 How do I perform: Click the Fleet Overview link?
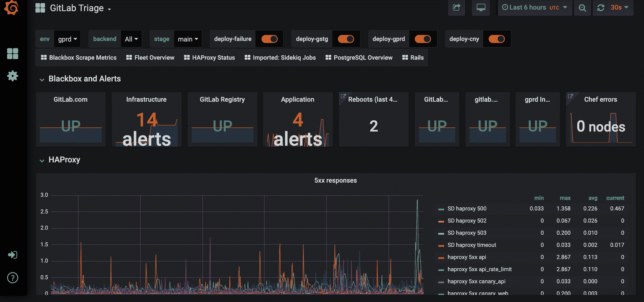pyautogui.click(x=150, y=58)
